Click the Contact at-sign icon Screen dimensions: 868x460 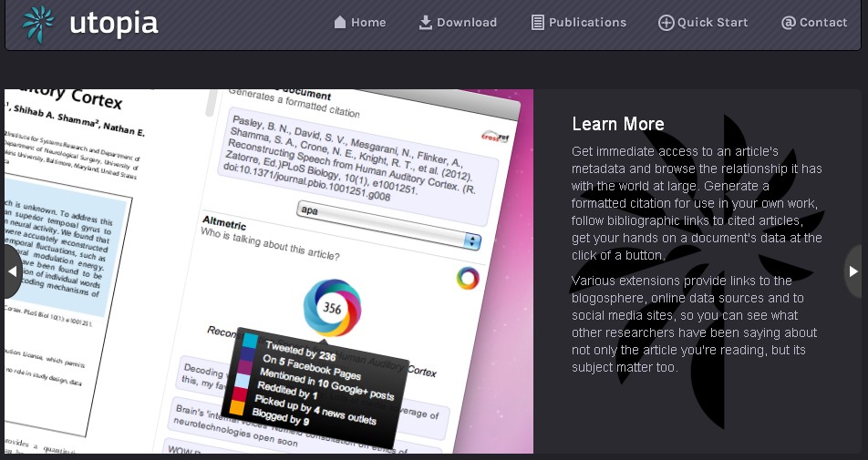point(789,22)
